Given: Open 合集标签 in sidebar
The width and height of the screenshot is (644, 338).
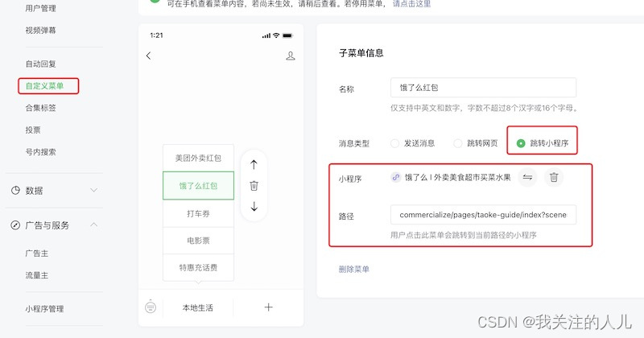Looking at the screenshot, I should 41,108.
